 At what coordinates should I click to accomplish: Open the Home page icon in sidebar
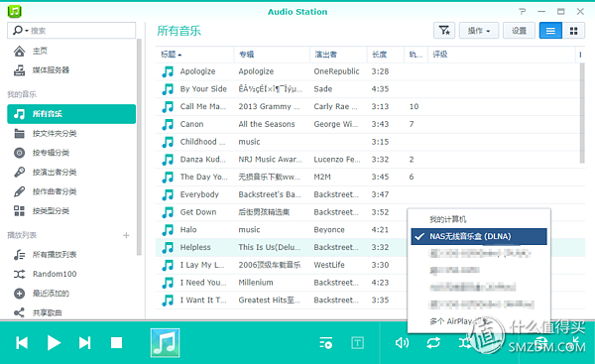[20, 51]
